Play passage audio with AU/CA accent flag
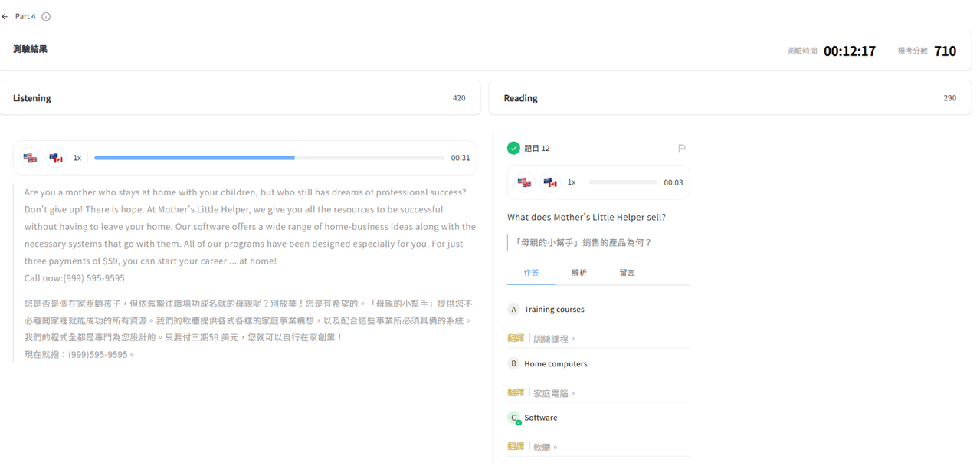Image resolution: width=980 pixels, height=466 pixels. point(56,158)
